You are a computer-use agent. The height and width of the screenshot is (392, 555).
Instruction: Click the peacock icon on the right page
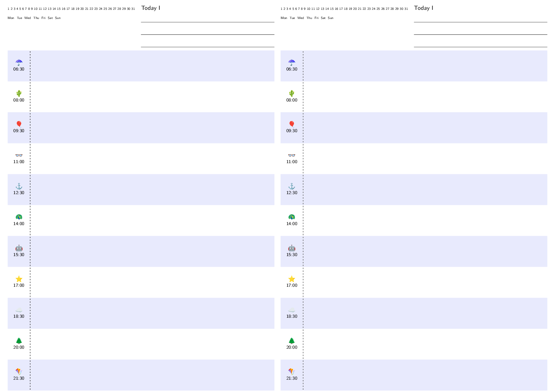291,217
